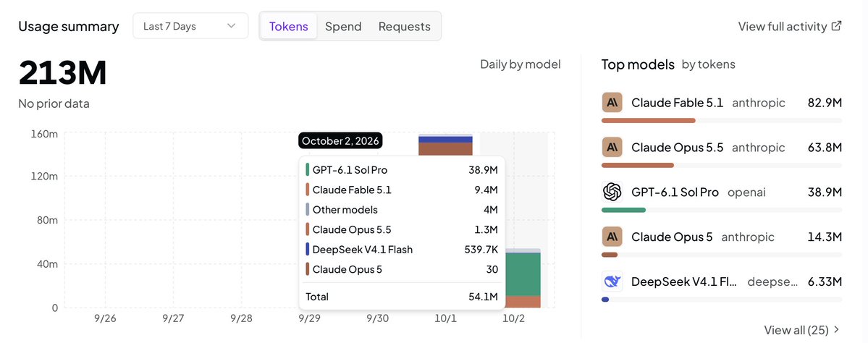Screen dimensions: 868x343
Task: Click the Claude Fable 5.1 swatch in tooltip
Action: tap(307, 190)
